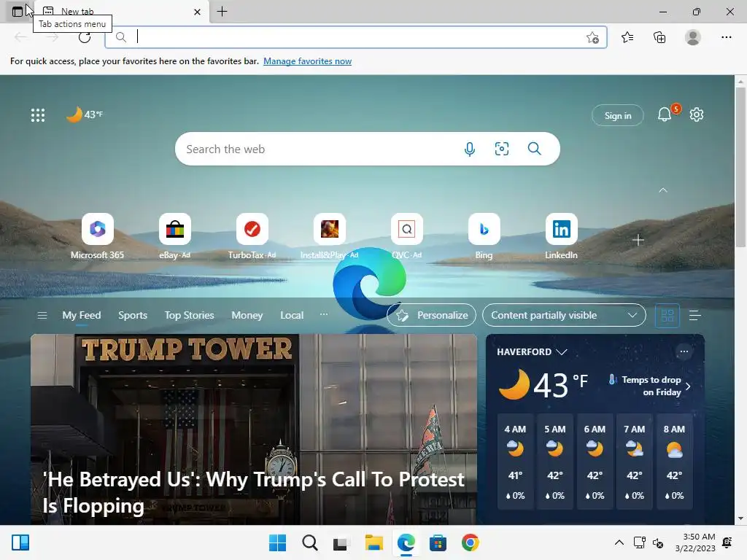
Task: Switch feed to grid layout view
Action: [x=667, y=315]
